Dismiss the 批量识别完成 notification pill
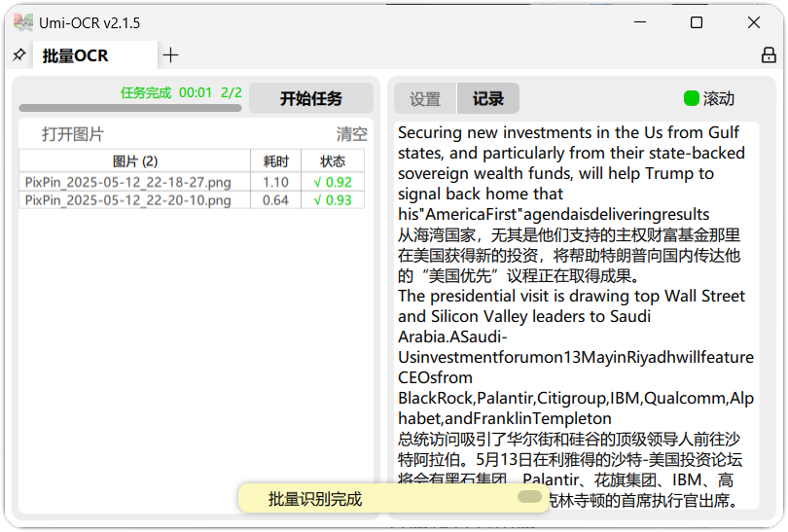 (x=529, y=497)
